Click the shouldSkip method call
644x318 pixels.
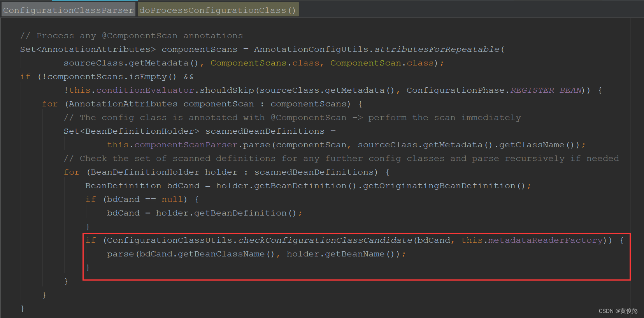point(227,90)
